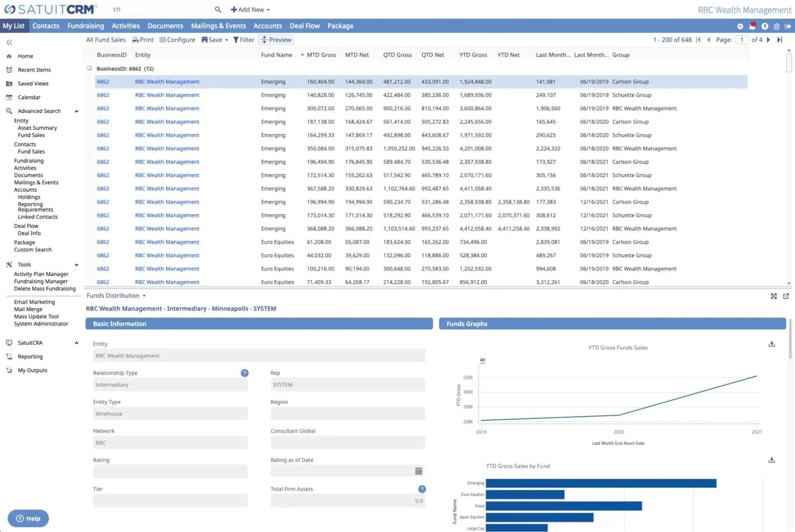Viewport: 795px width, 532px height.
Task: Click the help question mark icon
Action: coord(764,26)
